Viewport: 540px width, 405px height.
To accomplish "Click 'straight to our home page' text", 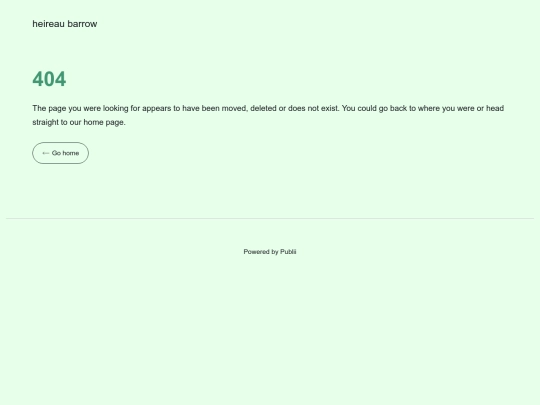I will 79,122.
